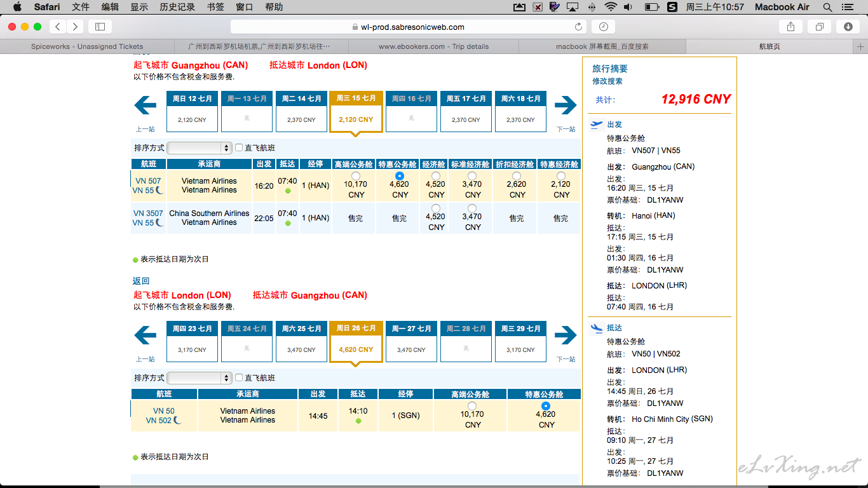Open the Safari history clock button
Viewport: 868px width, 488px height.
(x=603, y=27)
